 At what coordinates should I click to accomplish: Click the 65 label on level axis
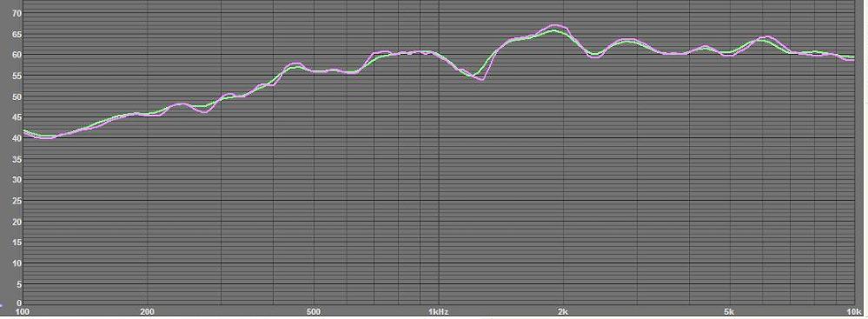(x=17, y=34)
